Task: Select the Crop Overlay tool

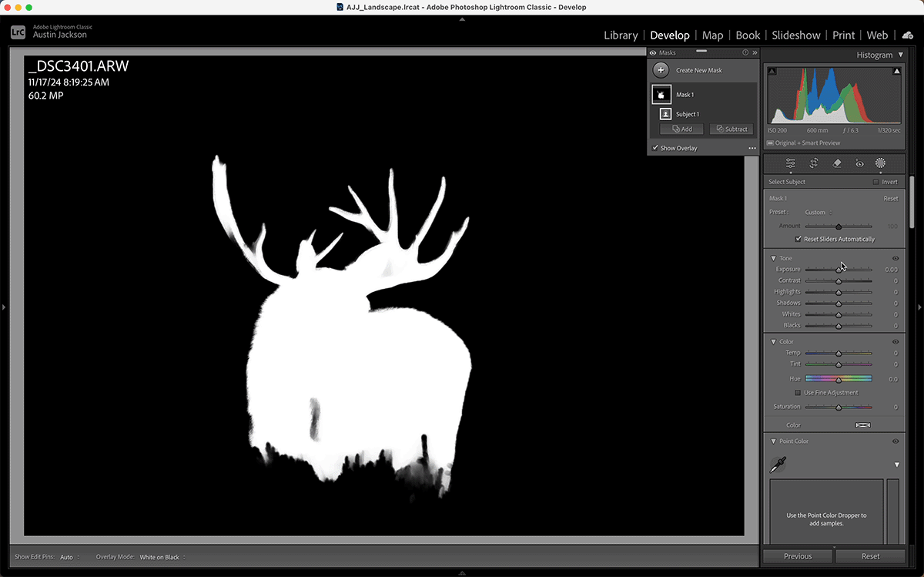Action: (813, 163)
